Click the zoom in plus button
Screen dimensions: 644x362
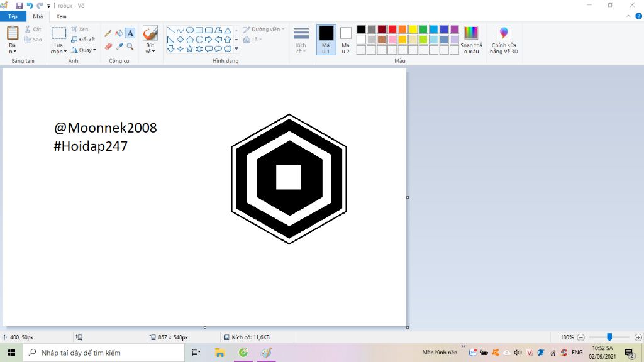(x=638, y=337)
